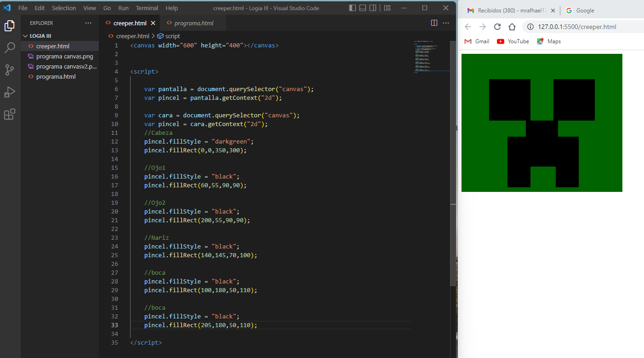644x358 pixels.
Task: Open the YouTube bookmark
Action: [x=513, y=41]
